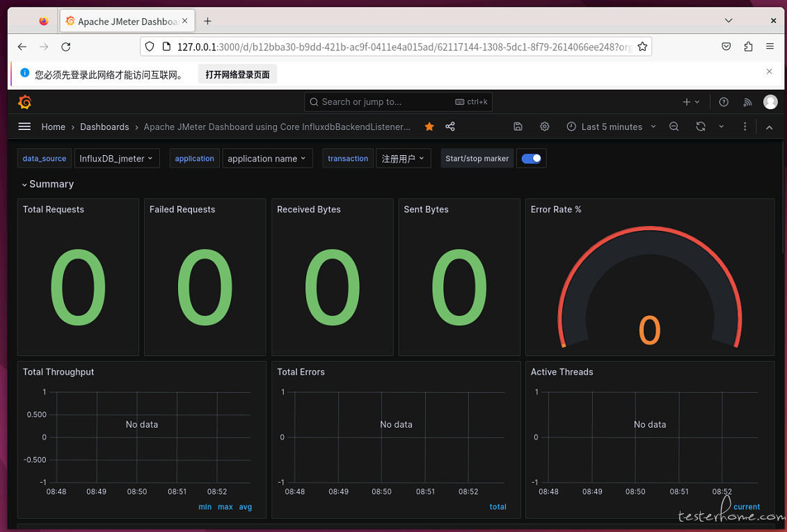The image size is (787, 532).
Task: Show site information shield icon
Action: pyautogui.click(x=150, y=47)
